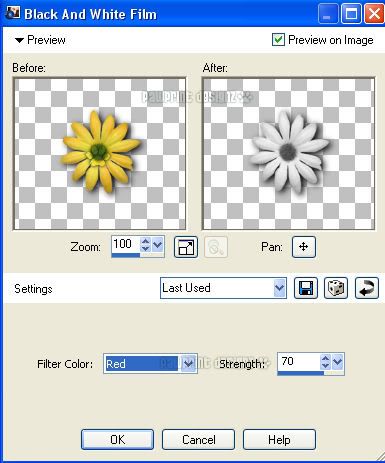
Task: Click the Zoom blue slider bar
Action: [x=126, y=255]
